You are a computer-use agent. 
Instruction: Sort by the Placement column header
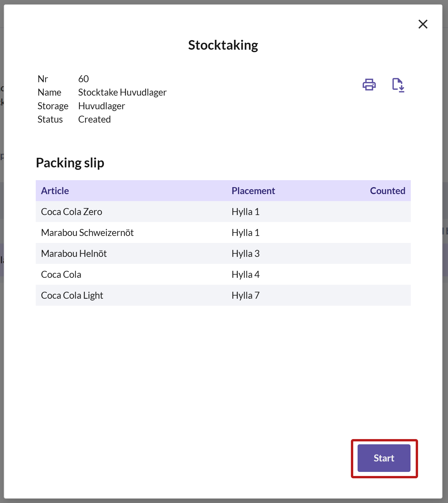[253, 191]
